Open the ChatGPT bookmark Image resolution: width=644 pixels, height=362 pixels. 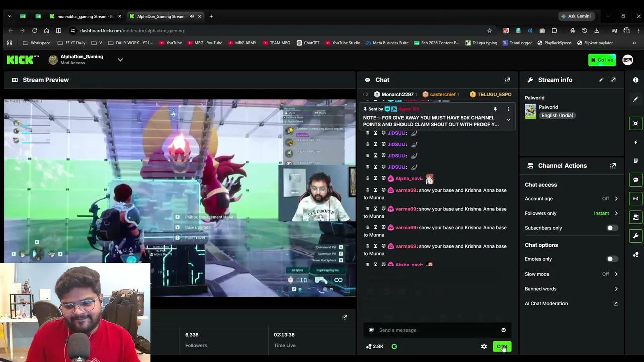coord(308,43)
